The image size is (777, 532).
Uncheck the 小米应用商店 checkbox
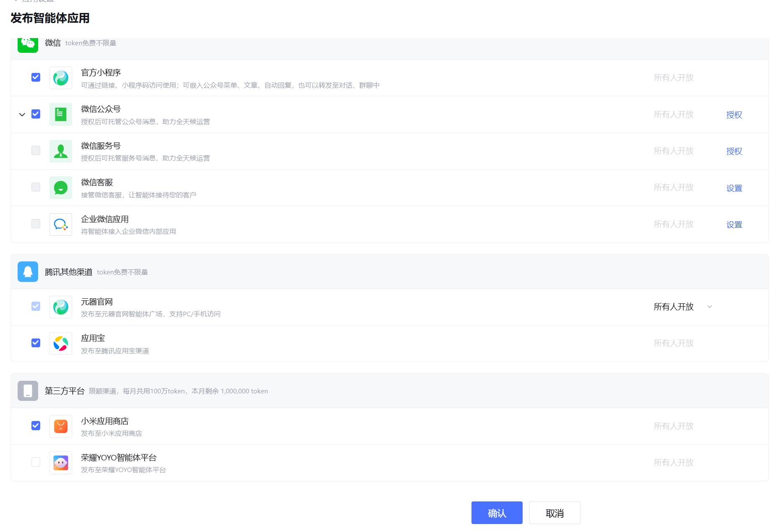click(36, 426)
